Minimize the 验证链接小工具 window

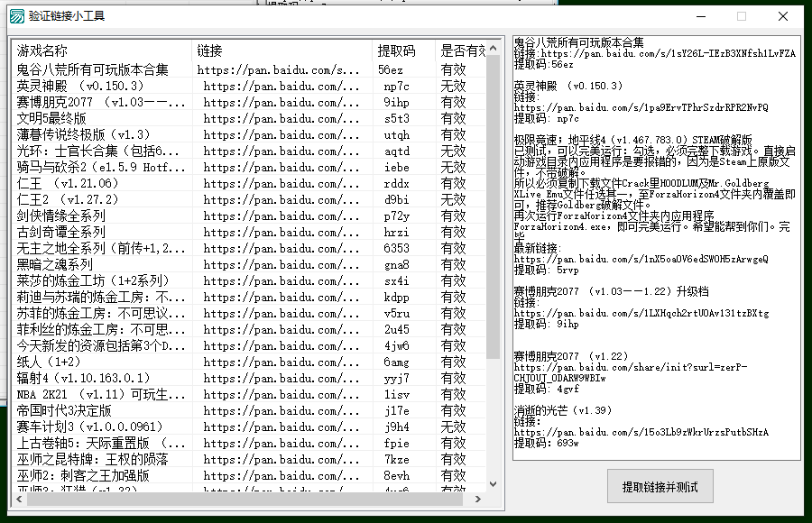699,16
